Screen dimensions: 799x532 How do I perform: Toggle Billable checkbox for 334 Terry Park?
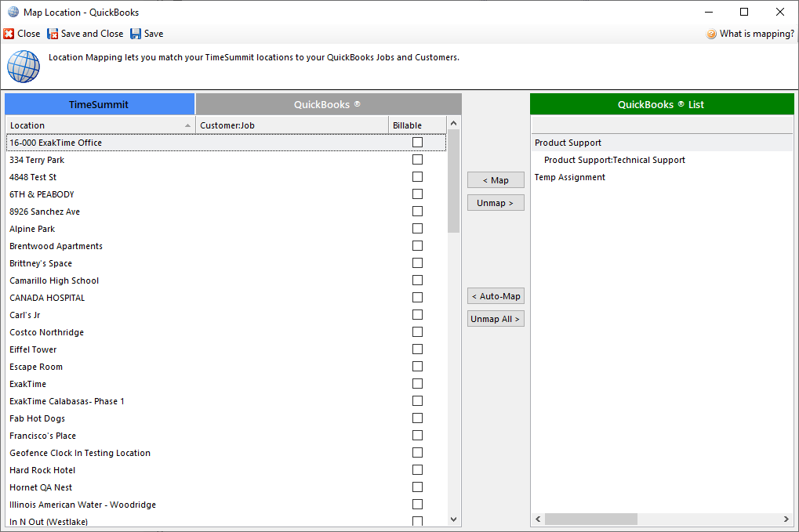417,160
